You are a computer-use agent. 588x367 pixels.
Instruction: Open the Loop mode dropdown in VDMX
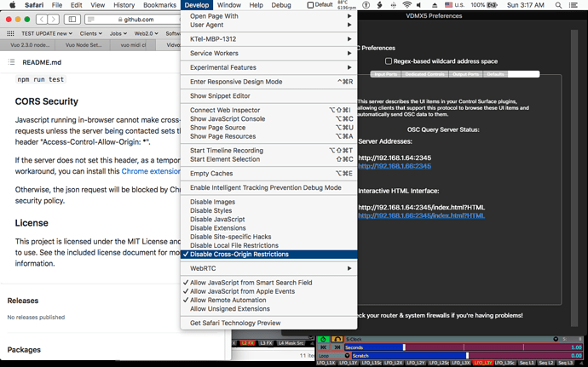pyautogui.click(x=334, y=355)
